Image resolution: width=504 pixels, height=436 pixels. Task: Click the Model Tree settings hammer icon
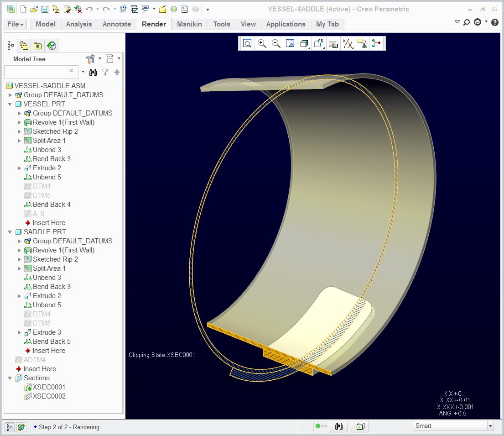coord(90,59)
